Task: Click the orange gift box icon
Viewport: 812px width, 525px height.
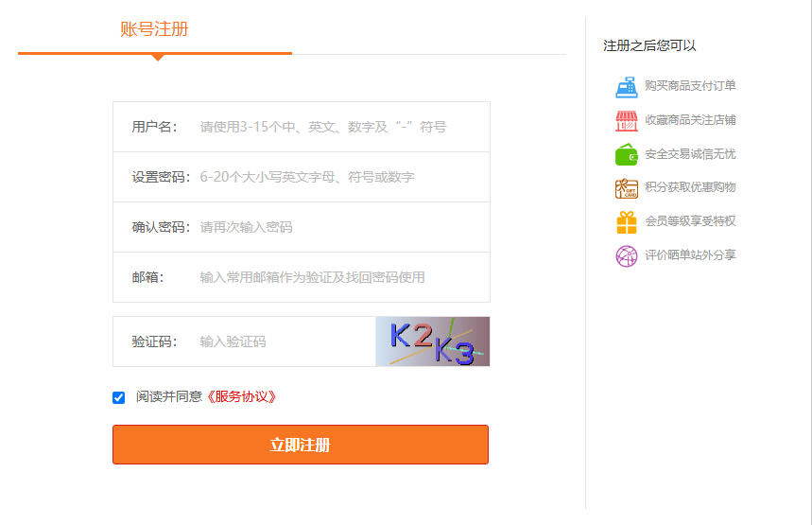Action: [x=626, y=222]
